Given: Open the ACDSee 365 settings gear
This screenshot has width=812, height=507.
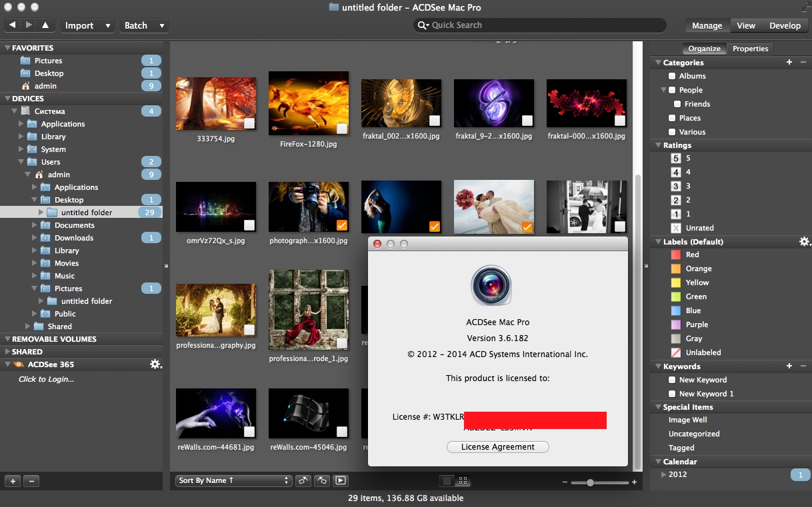Looking at the screenshot, I should point(156,364).
